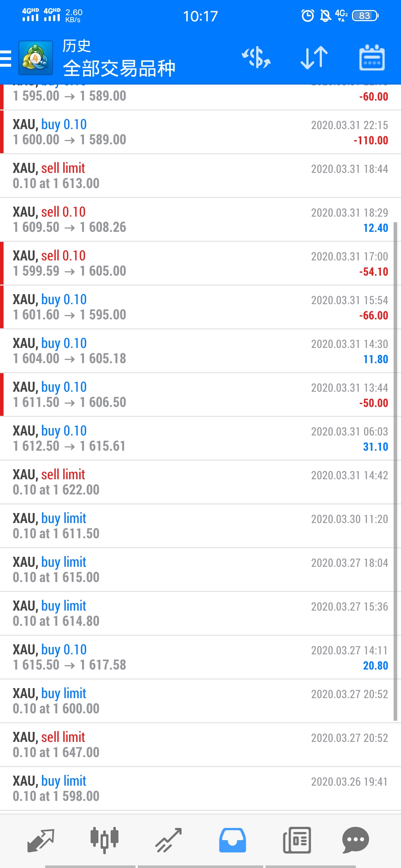401x868 pixels.
Task: Switch to the candlestick Chart tab
Action: [104, 840]
